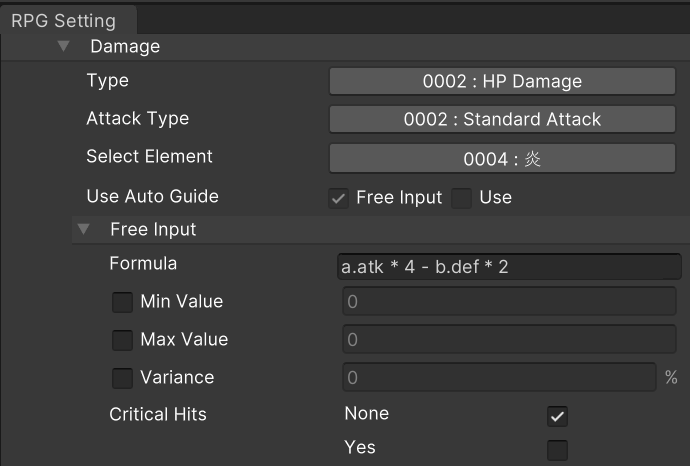The height and width of the screenshot is (466, 690).
Task: Click the Free Input section header label
Action: click(153, 229)
